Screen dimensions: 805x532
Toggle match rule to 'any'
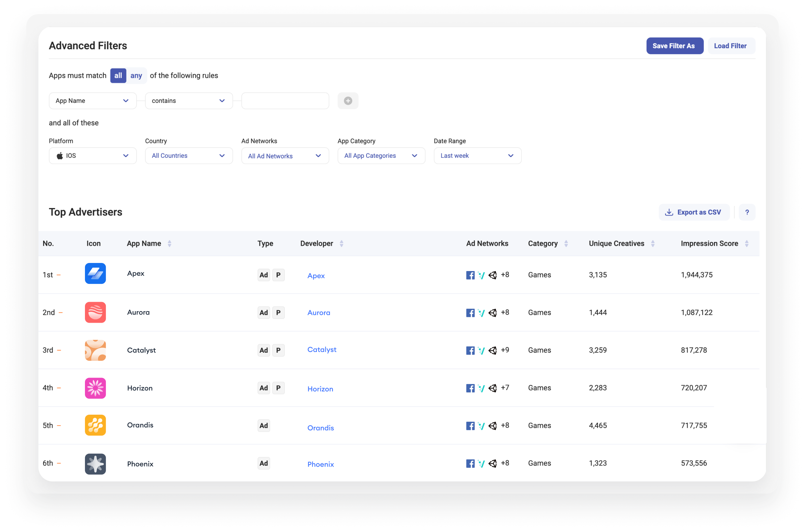pos(136,75)
